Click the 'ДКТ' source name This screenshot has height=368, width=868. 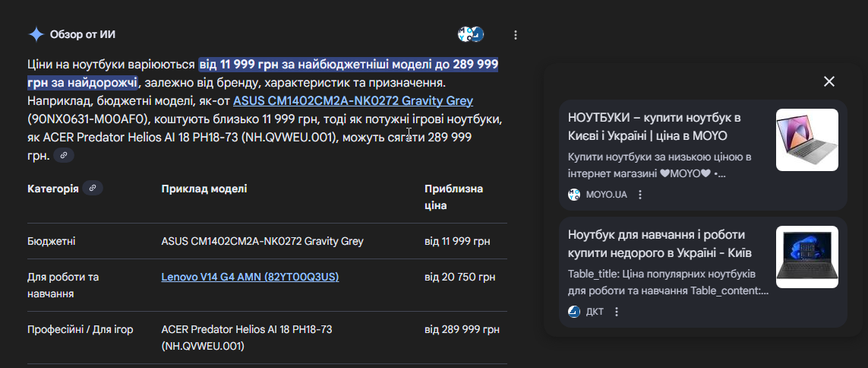click(595, 312)
